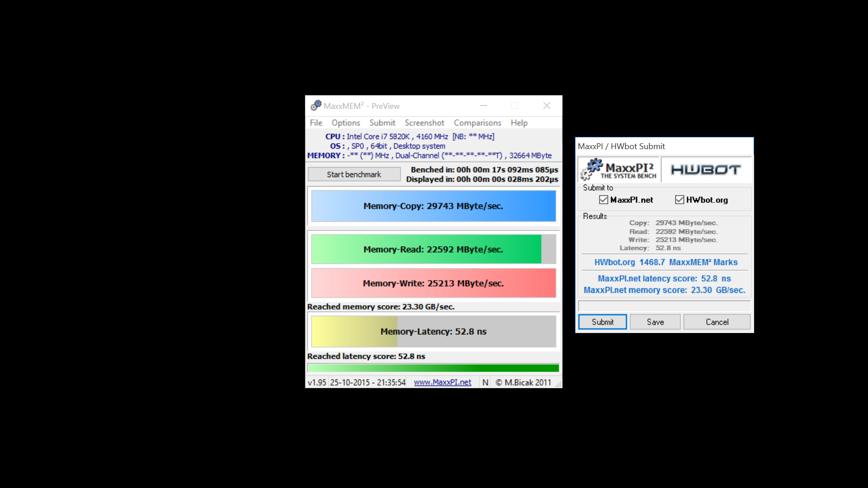This screenshot has width=868, height=488.
Task: Click the N status bar indicator
Action: click(x=485, y=382)
